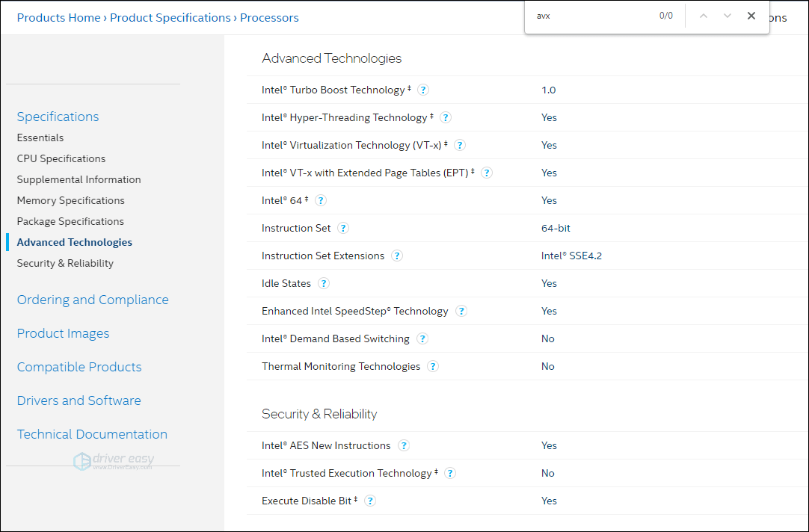Jump to Security & Reliability sidebar item
809x532 pixels.
pyautogui.click(x=65, y=264)
